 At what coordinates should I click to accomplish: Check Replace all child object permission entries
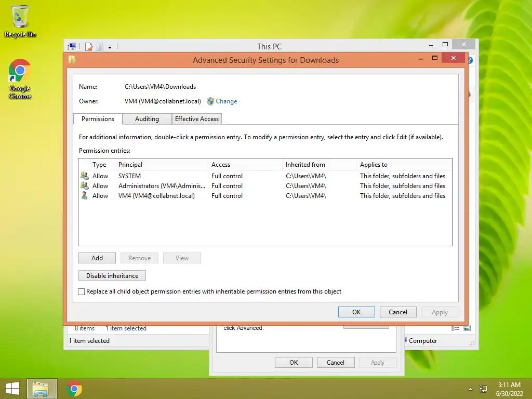[x=82, y=291]
